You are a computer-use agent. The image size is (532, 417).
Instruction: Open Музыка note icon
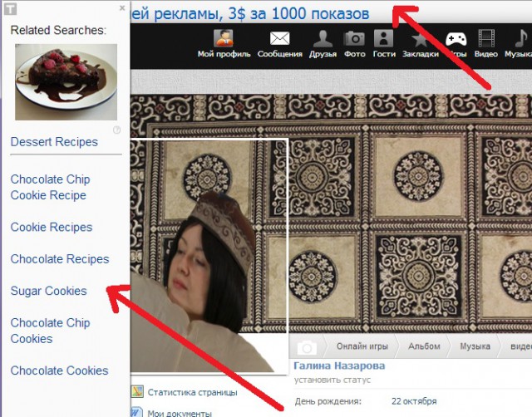click(x=521, y=38)
